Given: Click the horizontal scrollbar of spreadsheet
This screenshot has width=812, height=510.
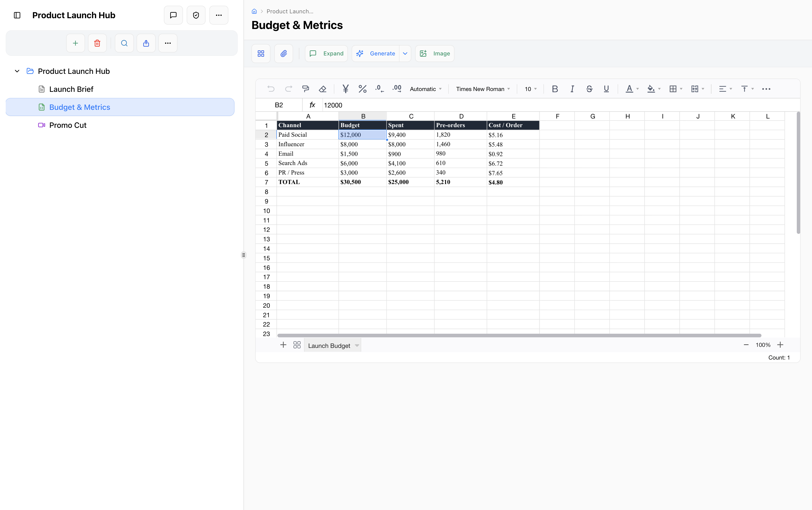Looking at the screenshot, I should coord(519,335).
